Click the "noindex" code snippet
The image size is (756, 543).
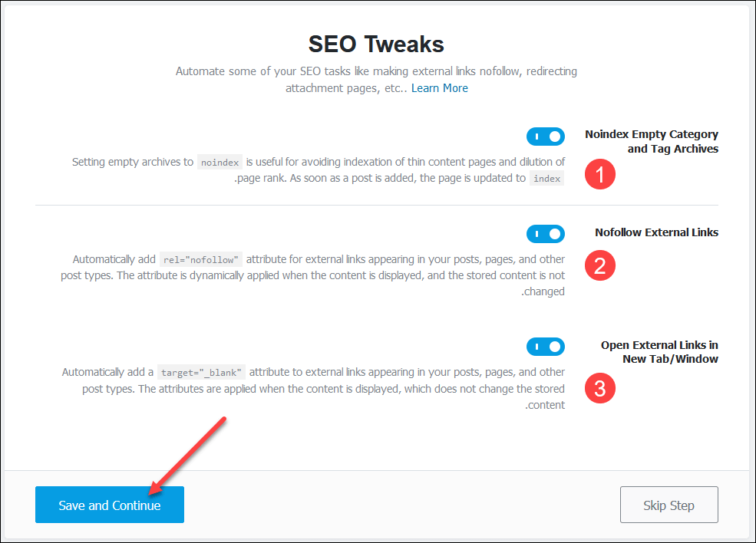click(220, 163)
